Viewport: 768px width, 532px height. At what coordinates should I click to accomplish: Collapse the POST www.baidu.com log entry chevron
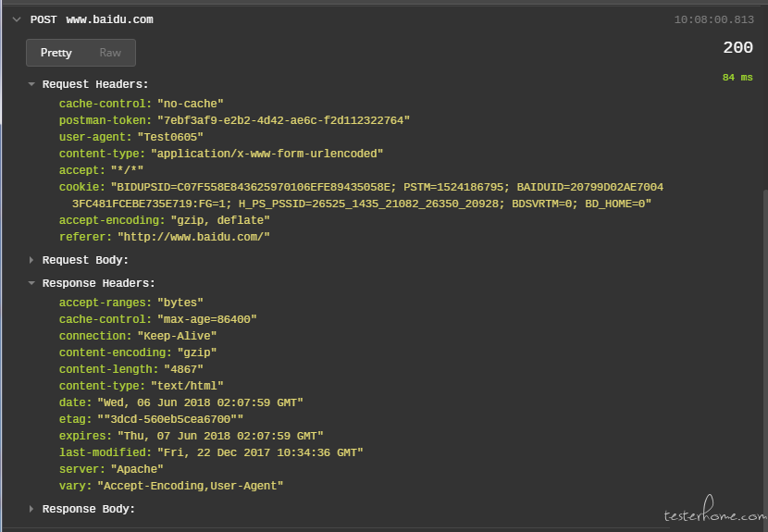coord(16,19)
